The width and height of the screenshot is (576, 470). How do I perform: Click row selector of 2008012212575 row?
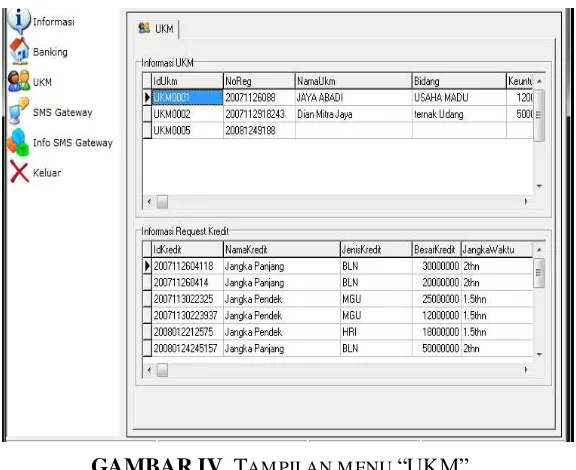point(147,332)
